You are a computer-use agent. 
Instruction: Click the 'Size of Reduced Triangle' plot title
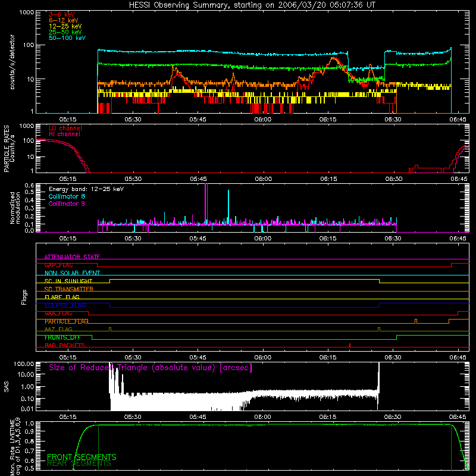click(x=151, y=368)
